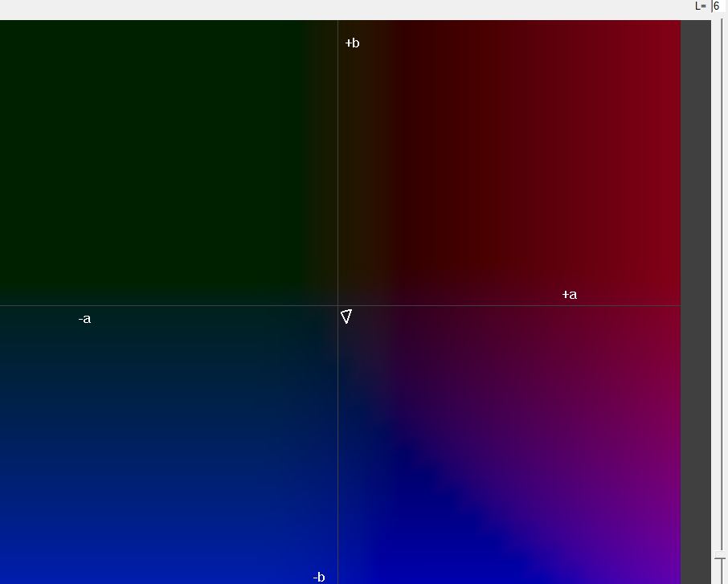Click the -b axis label
The width and height of the screenshot is (728, 584).
pos(319,577)
